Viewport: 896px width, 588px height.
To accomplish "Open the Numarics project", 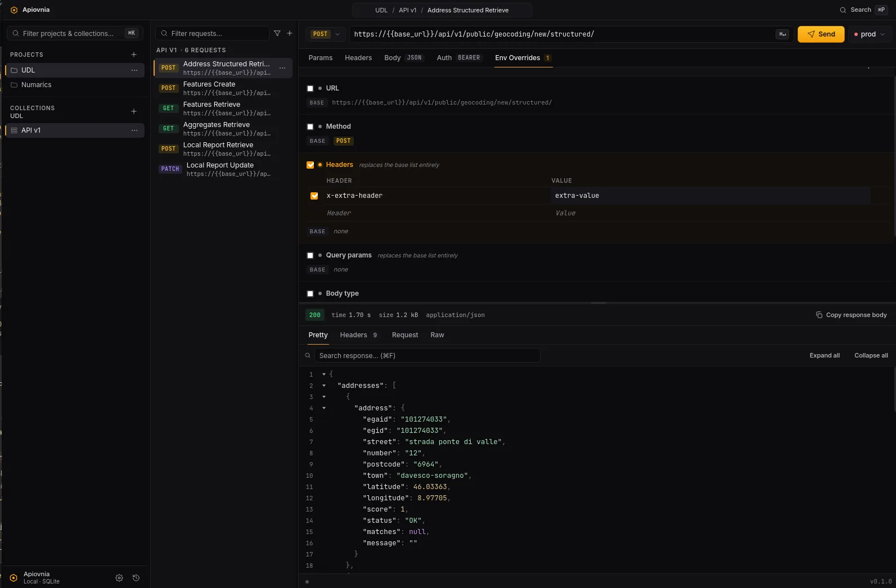I will (x=75, y=85).
